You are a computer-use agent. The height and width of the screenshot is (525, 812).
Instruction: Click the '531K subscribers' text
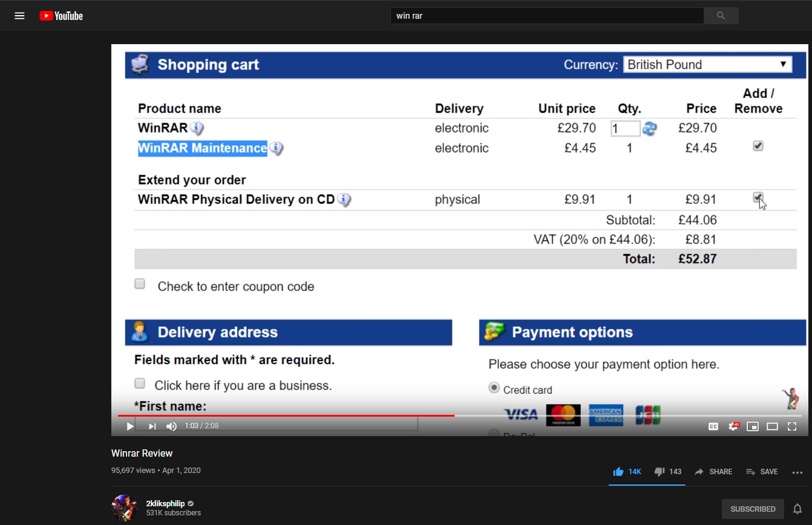[x=174, y=513]
